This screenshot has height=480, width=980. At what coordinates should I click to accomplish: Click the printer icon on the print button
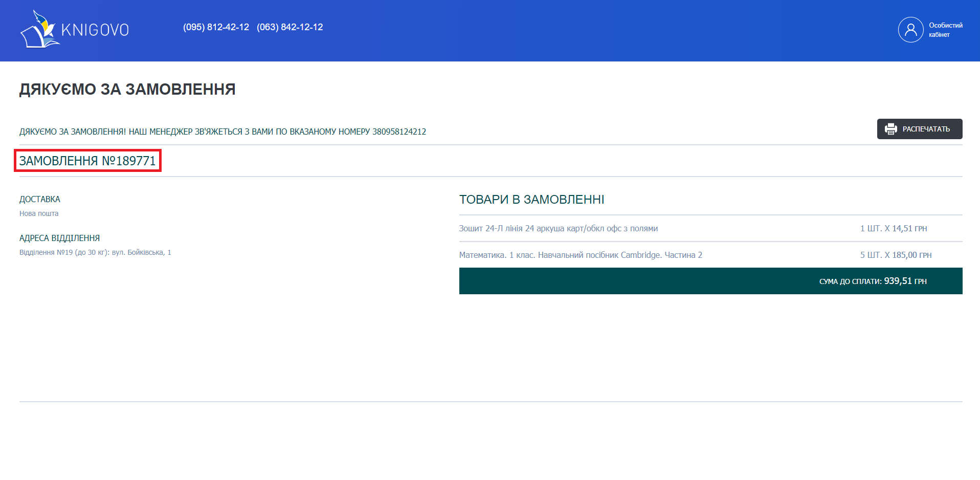coord(890,129)
